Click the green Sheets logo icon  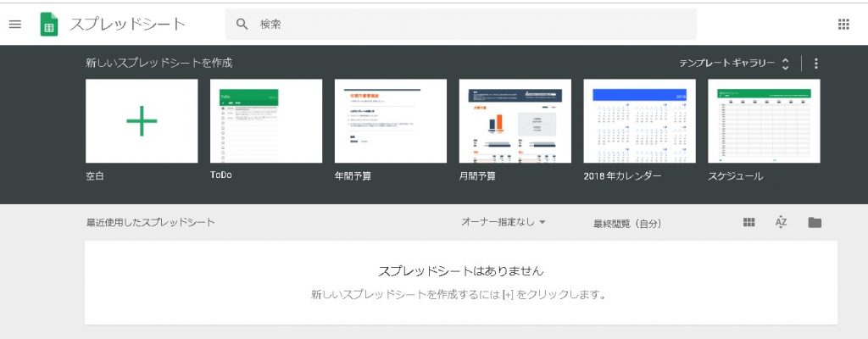tap(49, 25)
